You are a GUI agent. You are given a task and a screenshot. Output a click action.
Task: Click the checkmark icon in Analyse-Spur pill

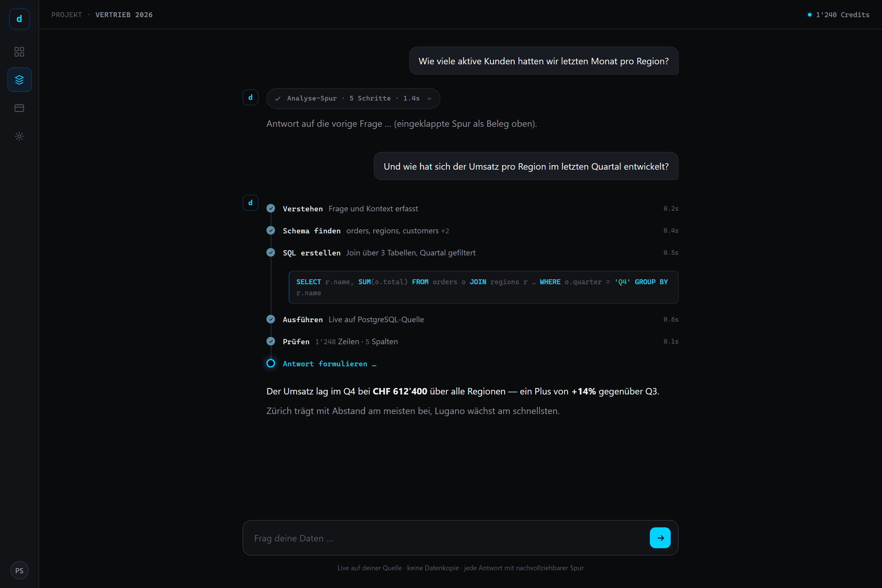(x=277, y=99)
